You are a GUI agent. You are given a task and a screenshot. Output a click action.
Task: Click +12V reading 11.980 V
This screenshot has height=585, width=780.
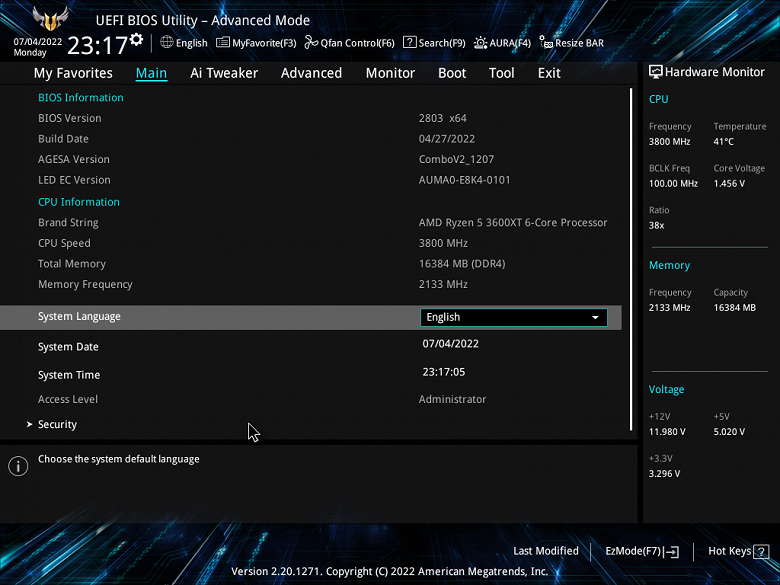point(667,432)
